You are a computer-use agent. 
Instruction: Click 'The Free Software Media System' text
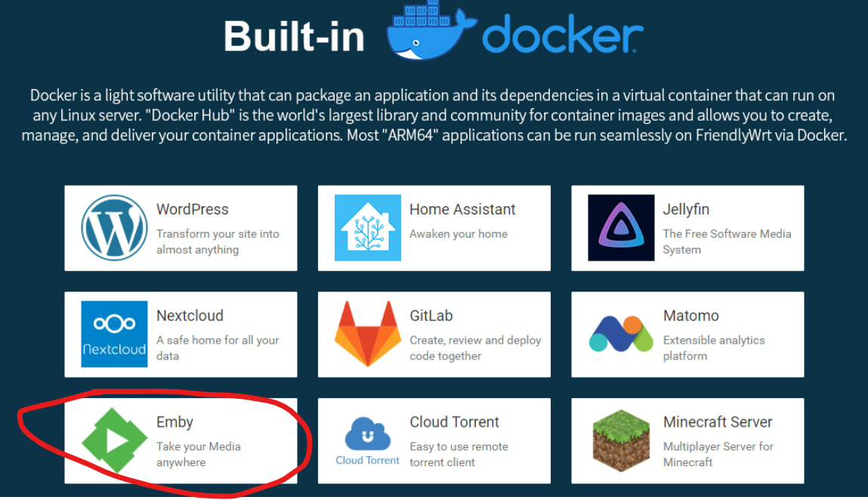point(727,242)
